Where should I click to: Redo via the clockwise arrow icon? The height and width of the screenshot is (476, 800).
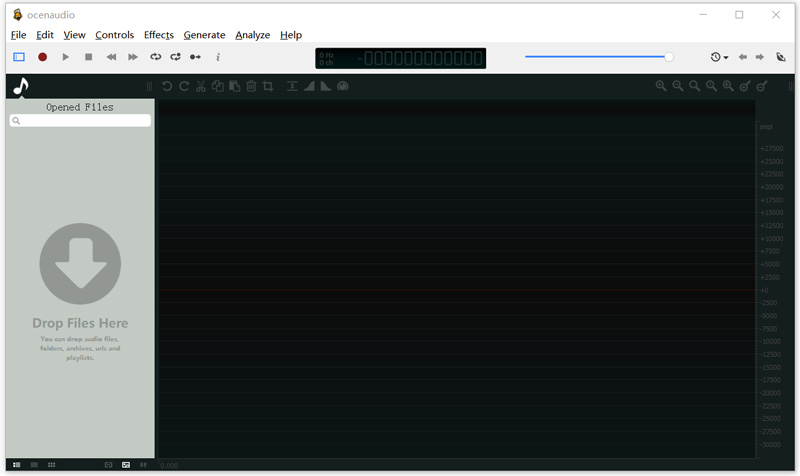(x=184, y=86)
